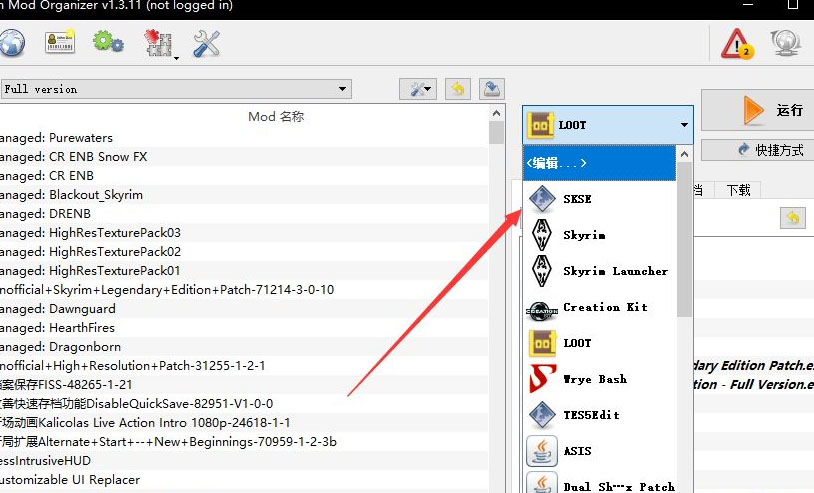The image size is (814, 493).
Task: Select the Dragonborn mod row
Action: pyautogui.click(x=244, y=347)
